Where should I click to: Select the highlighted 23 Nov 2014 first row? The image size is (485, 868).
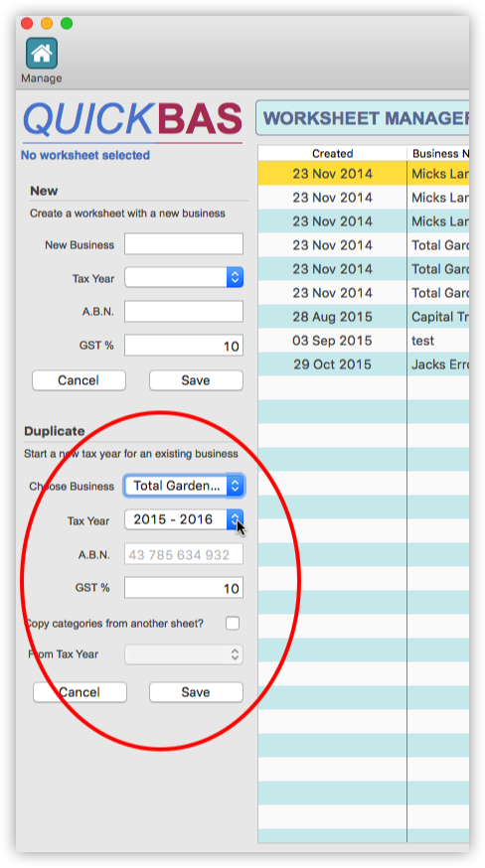click(x=364, y=173)
